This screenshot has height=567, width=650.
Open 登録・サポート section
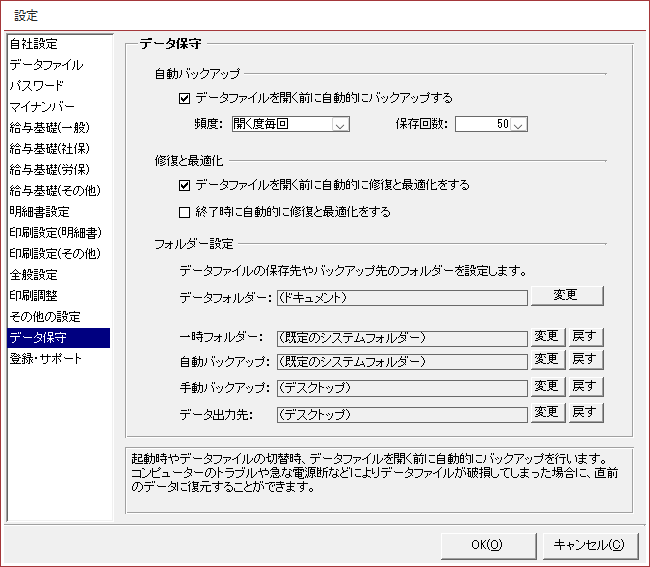pyautogui.click(x=45, y=358)
